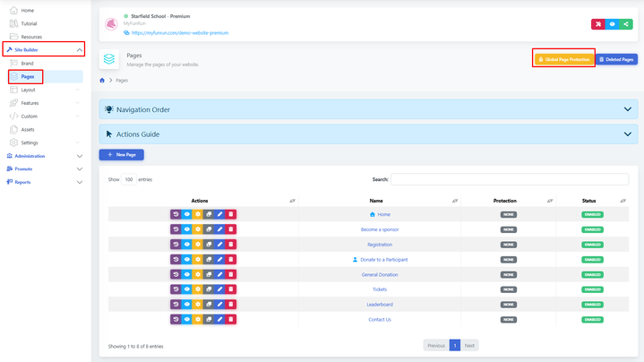Viewport: 644px width, 362px height.
Task: Click the settings gear for Registration page
Action: click(198, 245)
